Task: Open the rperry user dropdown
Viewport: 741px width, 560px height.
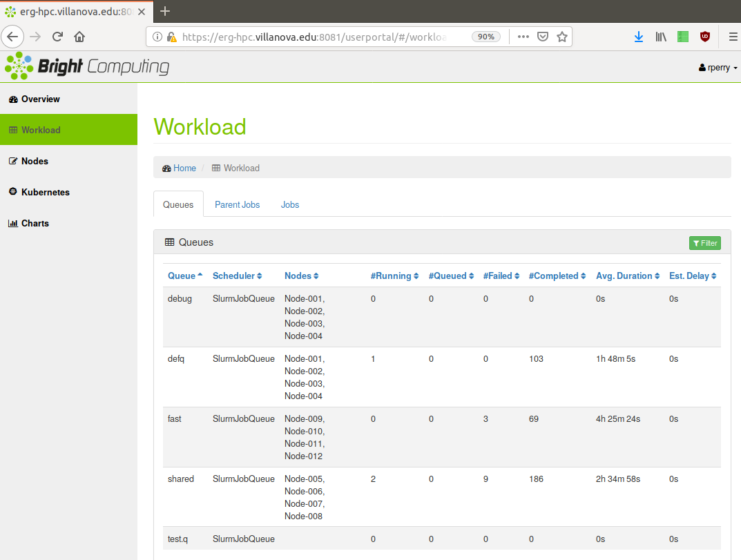Action: (x=718, y=68)
